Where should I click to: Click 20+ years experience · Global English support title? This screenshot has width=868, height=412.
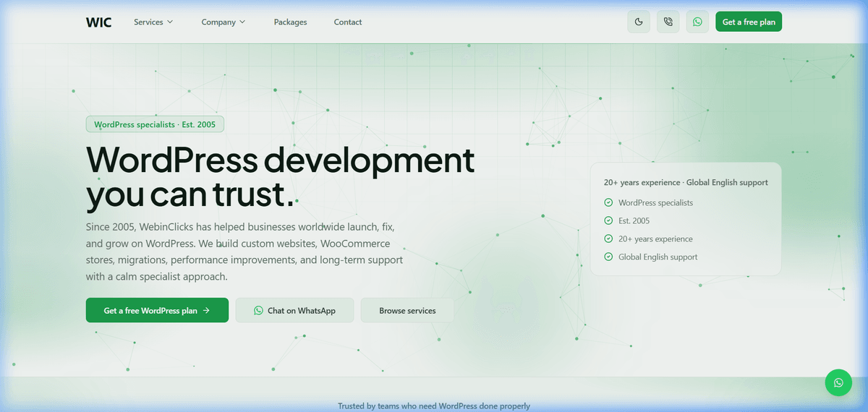pyautogui.click(x=686, y=182)
